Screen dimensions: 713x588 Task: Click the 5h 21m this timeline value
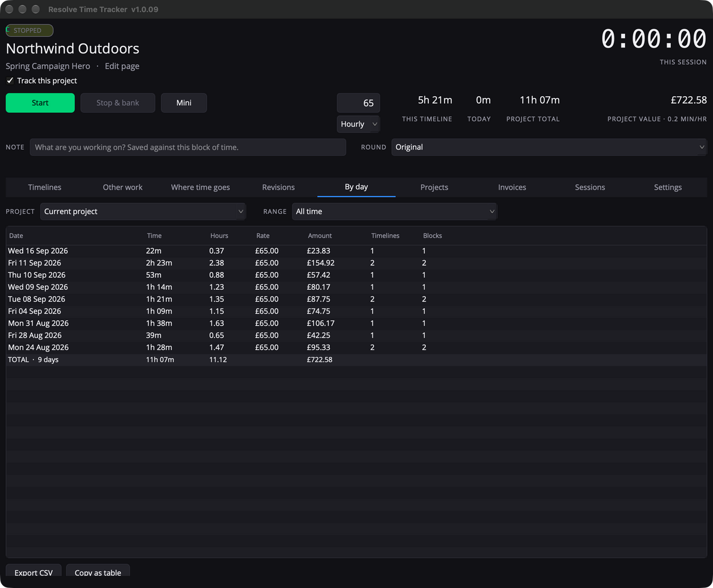pos(435,100)
